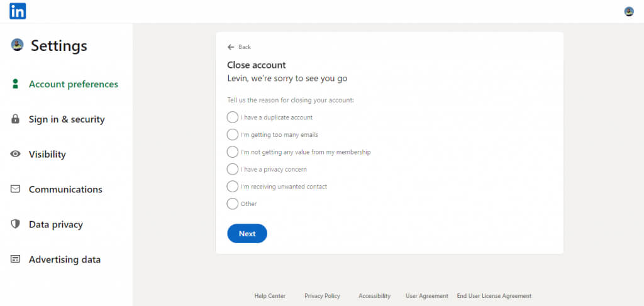The height and width of the screenshot is (306, 644).
Task: Click the Advertising data icon
Action: pyautogui.click(x=16, y=260)
